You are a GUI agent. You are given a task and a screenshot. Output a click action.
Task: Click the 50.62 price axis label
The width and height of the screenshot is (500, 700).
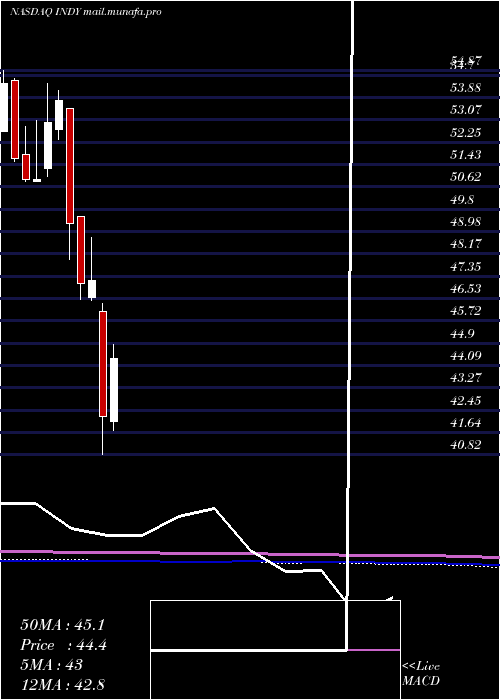[466, 177]
